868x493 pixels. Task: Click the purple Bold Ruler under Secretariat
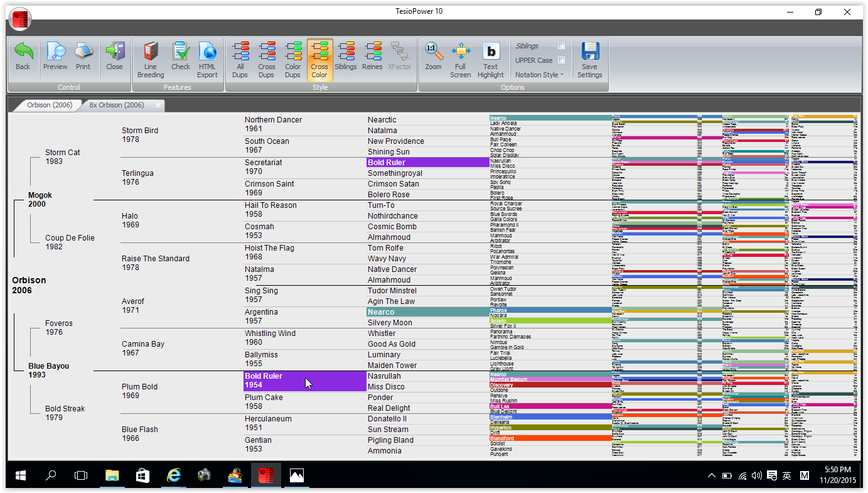427,163
